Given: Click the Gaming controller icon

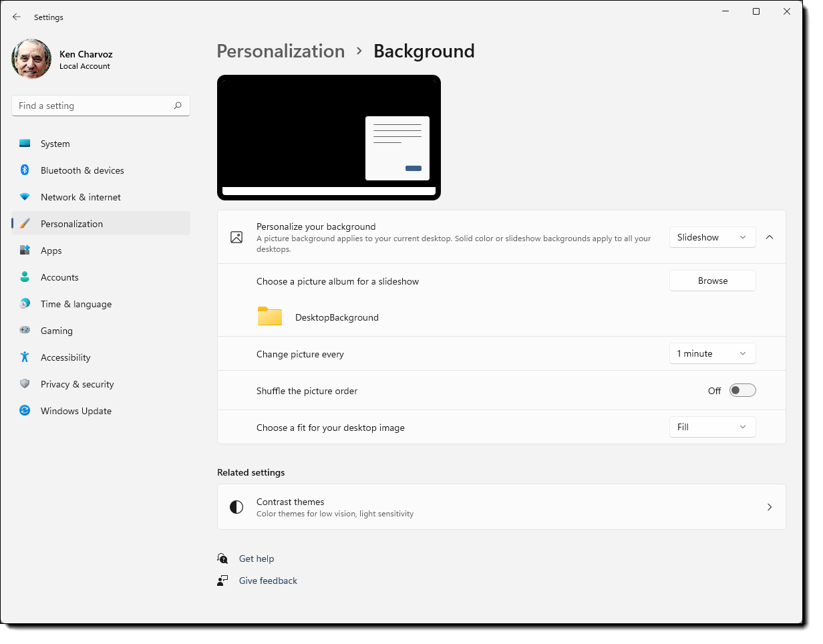Looking at the screenshot, I should [25, 331].
